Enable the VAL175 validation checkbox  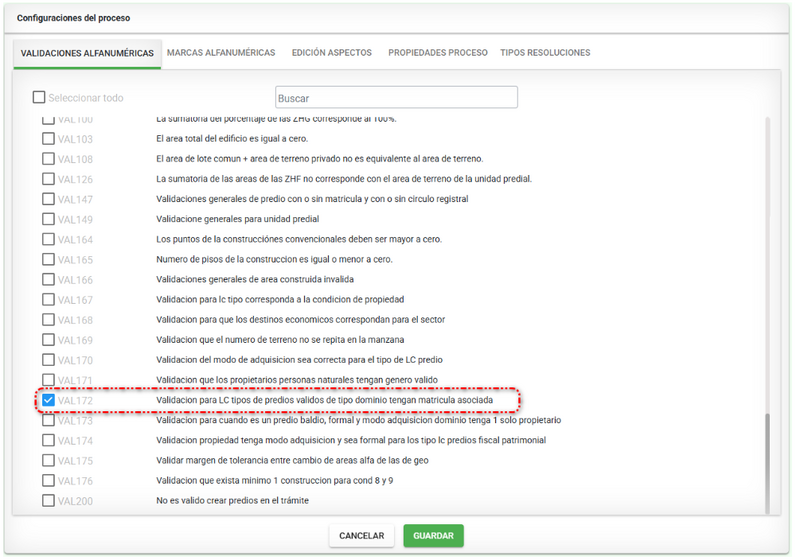[x=48, y=460]
